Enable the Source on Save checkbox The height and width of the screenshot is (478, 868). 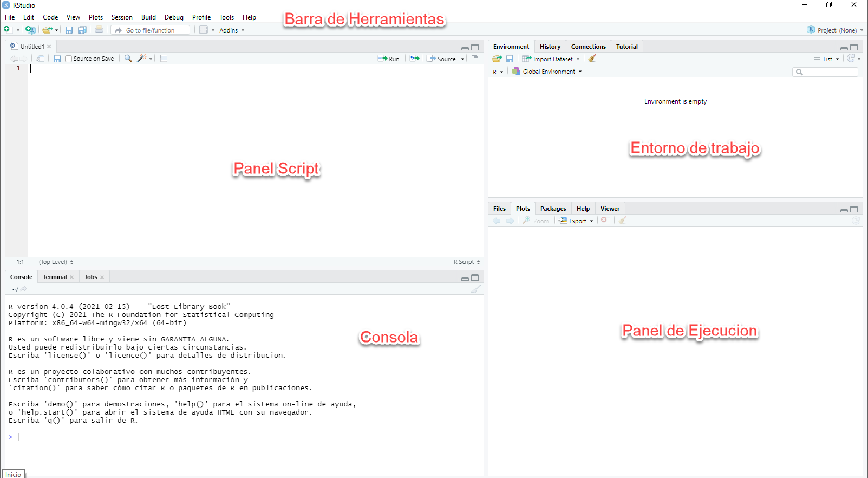point(68,59)
